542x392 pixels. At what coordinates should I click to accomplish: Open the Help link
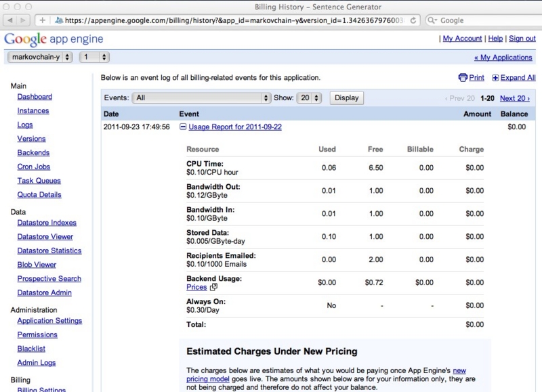click(495, 39)
